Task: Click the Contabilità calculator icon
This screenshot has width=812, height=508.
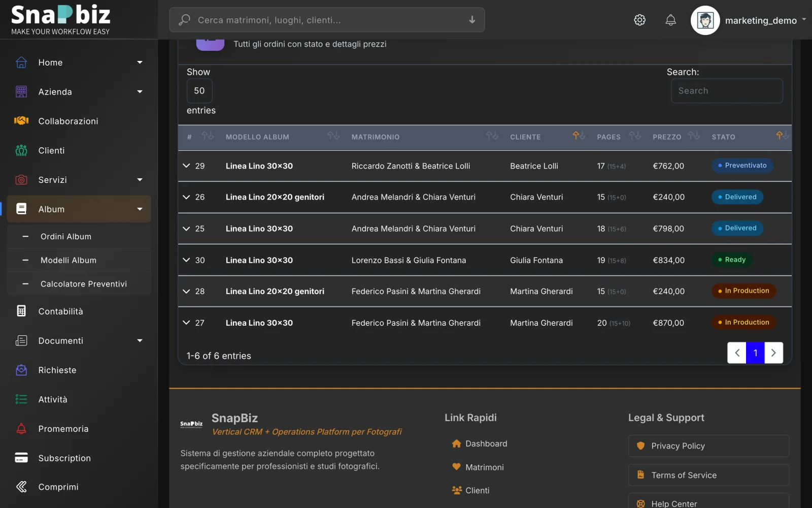Action: [21, 311]
